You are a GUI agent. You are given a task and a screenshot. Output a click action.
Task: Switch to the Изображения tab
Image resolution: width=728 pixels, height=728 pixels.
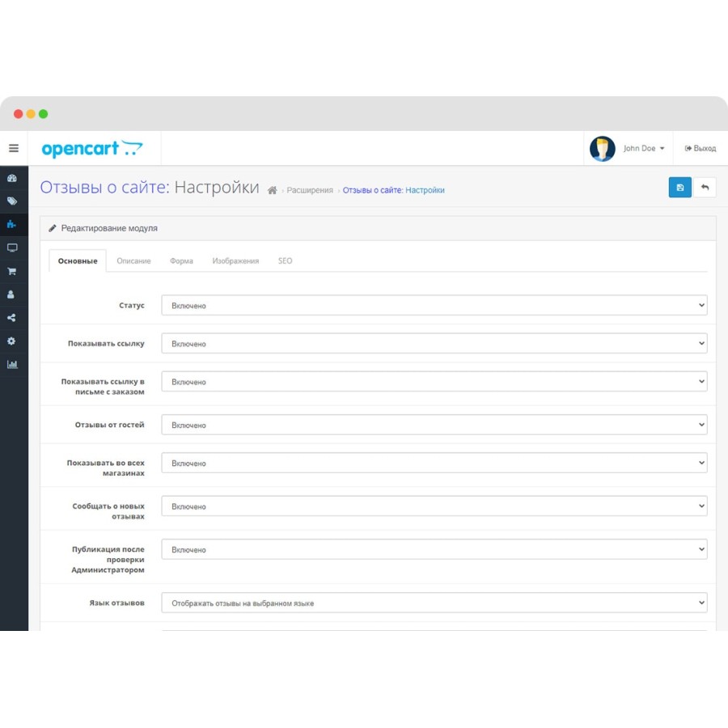236,261
